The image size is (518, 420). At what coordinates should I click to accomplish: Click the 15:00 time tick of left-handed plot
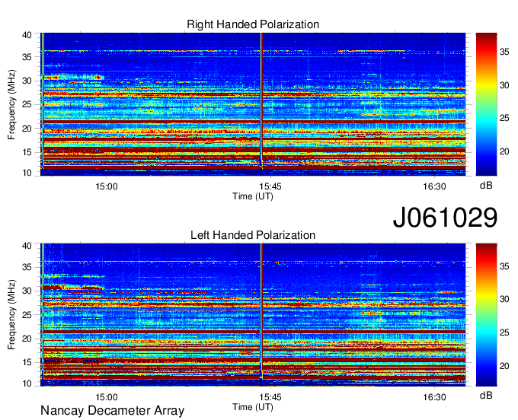click(107, 397)
